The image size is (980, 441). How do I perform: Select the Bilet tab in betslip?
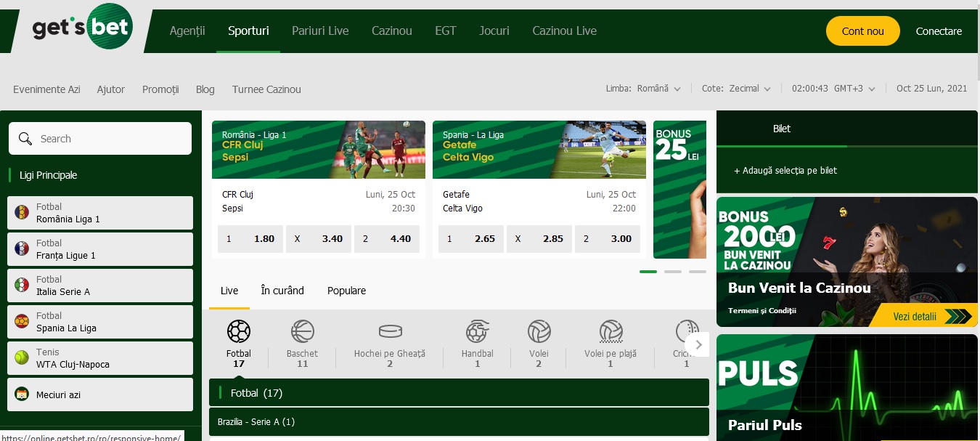coord(782,129)
